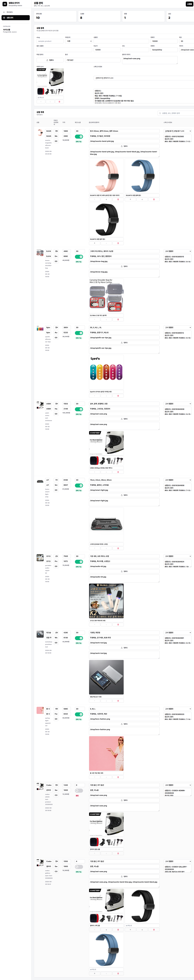The width and height of the screenshot is (194, 980).
Task: Delete the spring fashion woman image
Action: tap(118, 777)
